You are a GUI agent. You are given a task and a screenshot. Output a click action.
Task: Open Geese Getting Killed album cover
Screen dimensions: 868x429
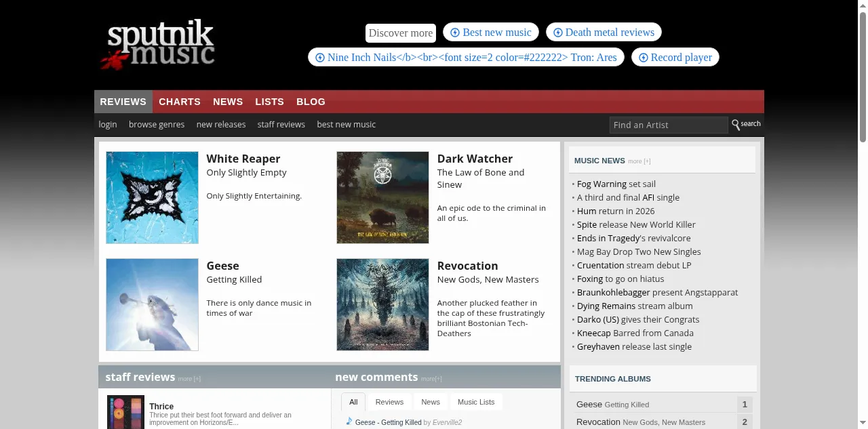152,304
